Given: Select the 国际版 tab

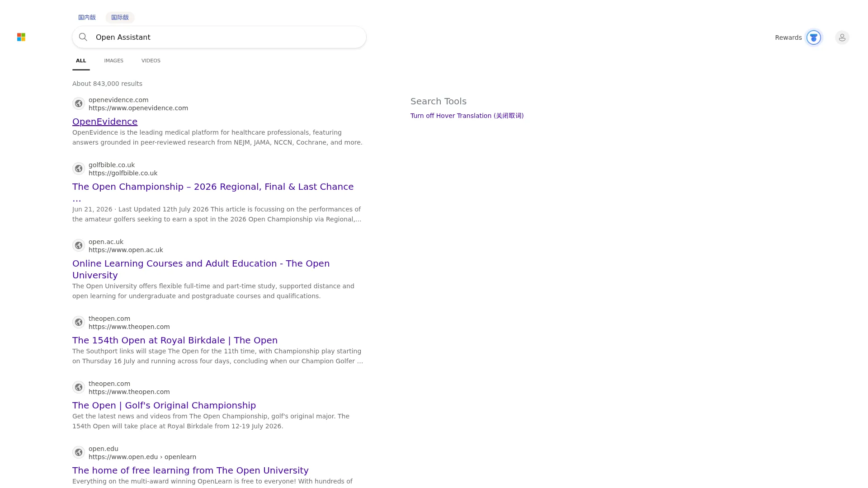Looking at the screenshot, I should pos(120,17).
